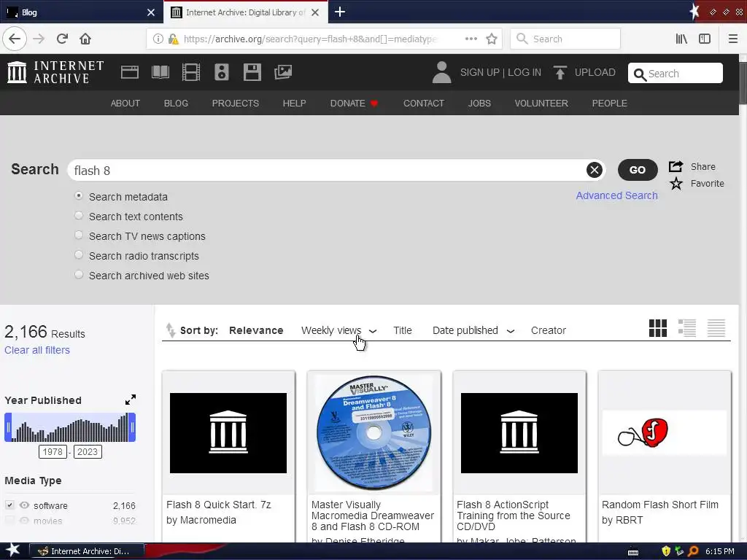Go back with the browser back arrow
This screenshot has height=560, width=747.
pos(15,39)
